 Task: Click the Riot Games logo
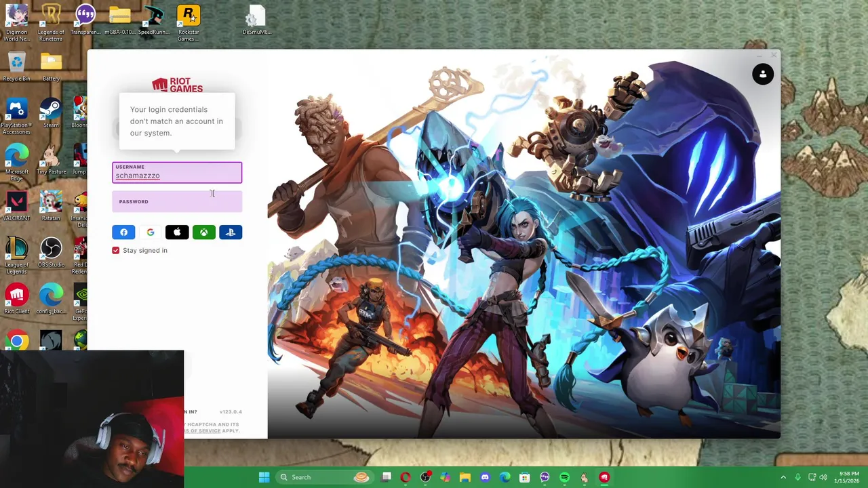point(177,85)
